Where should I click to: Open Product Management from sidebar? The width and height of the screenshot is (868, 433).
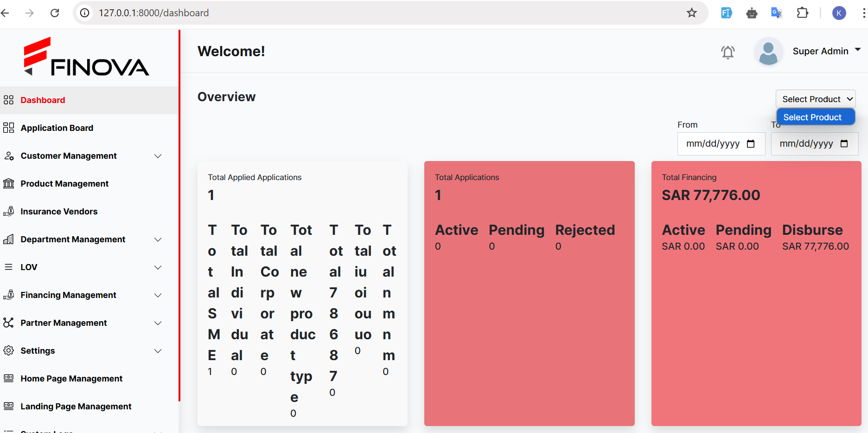pos(64,184)
